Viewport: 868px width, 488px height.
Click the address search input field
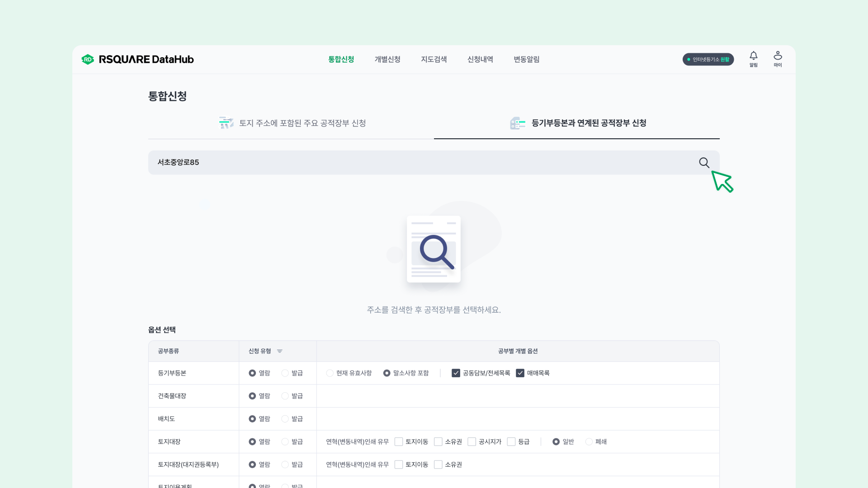pos(407,162)
